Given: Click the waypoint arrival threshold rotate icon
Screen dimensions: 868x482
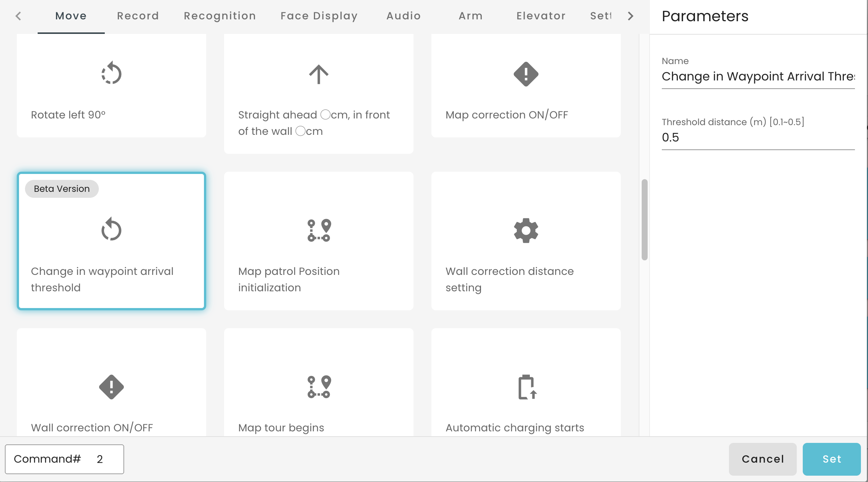Looking at the screenshot, I should coord(111,229).
